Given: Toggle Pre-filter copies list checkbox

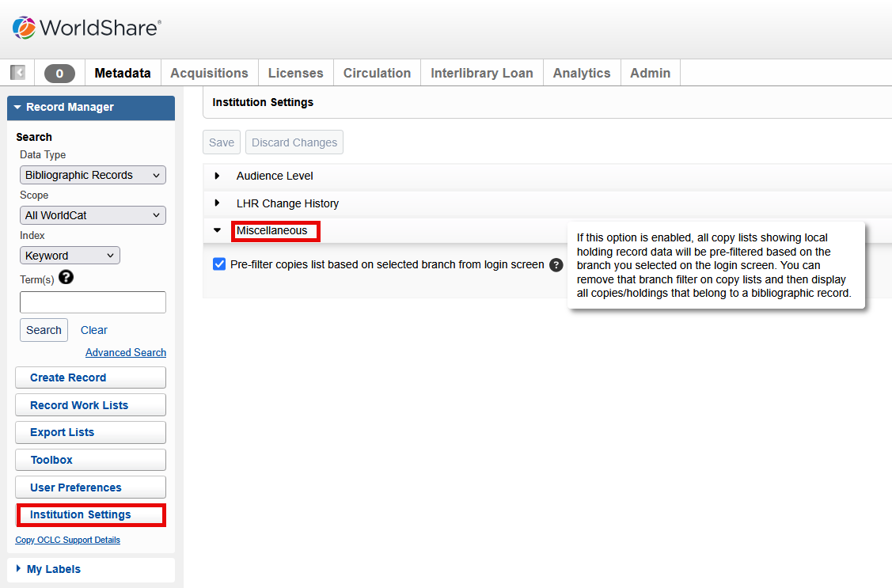Looking at the screenshot, I should click(220, 264).
